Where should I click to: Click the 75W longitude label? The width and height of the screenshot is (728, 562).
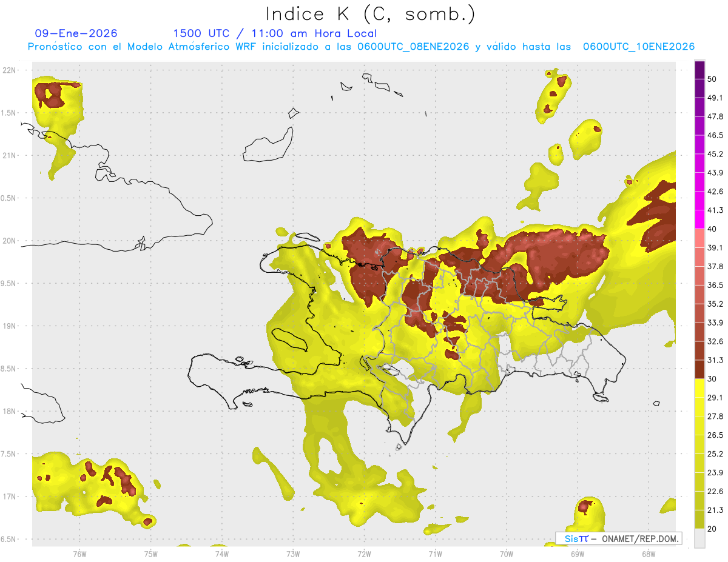click(150, 554)
